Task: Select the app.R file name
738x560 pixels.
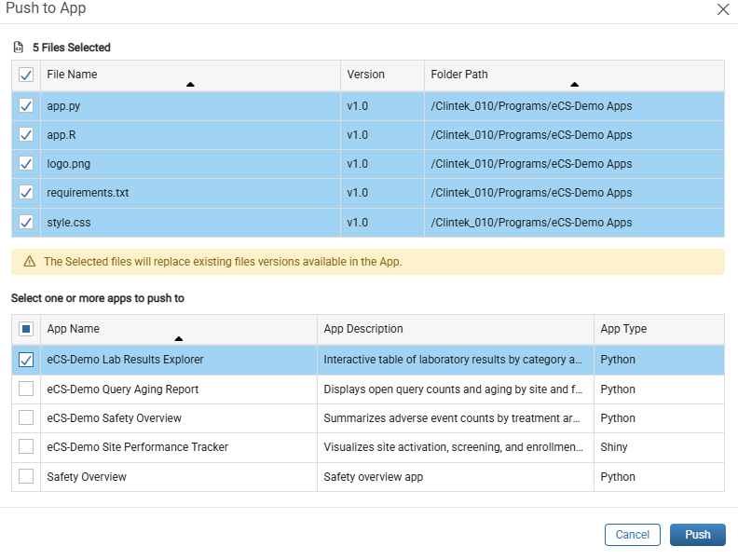Action: click(61, 135)
